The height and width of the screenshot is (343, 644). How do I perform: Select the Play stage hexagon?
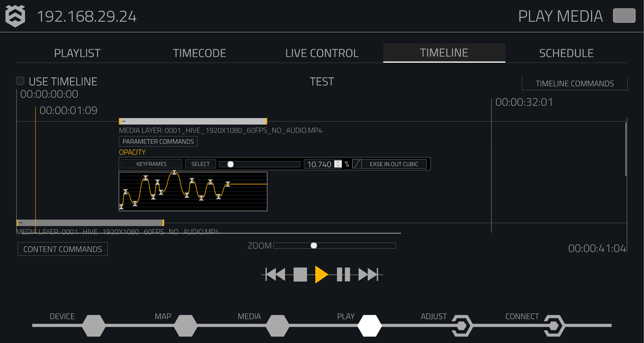[369, 326]
